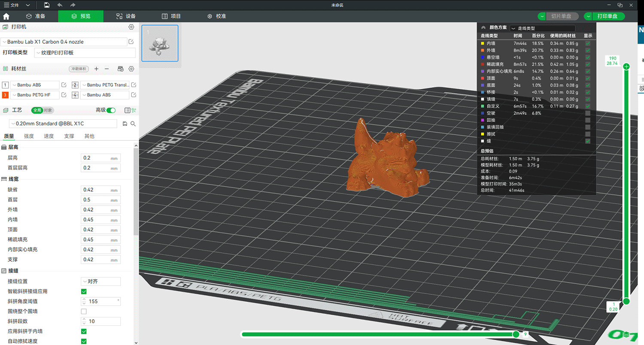The image size is (644, 345).
Task: Switch process scope to 对象
Action: tap(48, 110)
